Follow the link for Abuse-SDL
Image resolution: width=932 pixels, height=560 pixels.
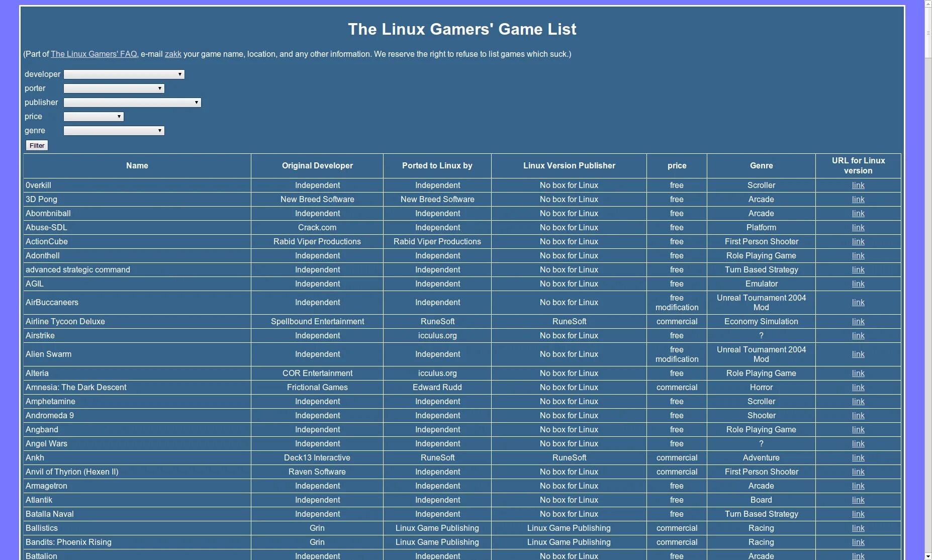tap(858, 228)
